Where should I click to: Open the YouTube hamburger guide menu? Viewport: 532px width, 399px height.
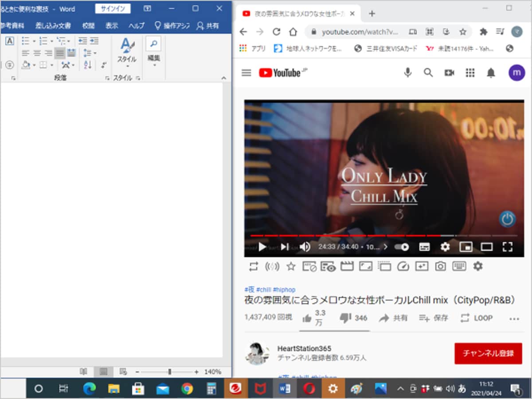pos(246,73)
